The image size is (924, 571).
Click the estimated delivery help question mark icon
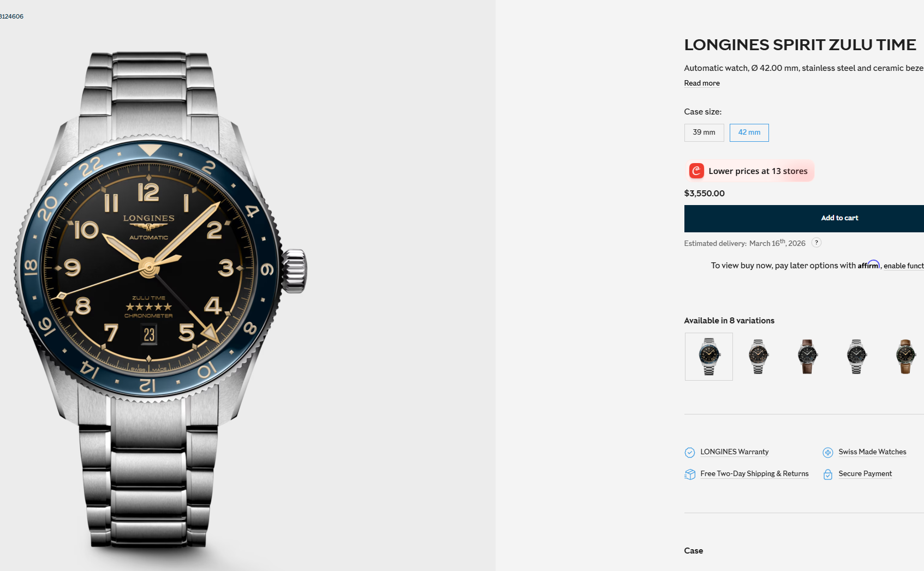(816, 243)
